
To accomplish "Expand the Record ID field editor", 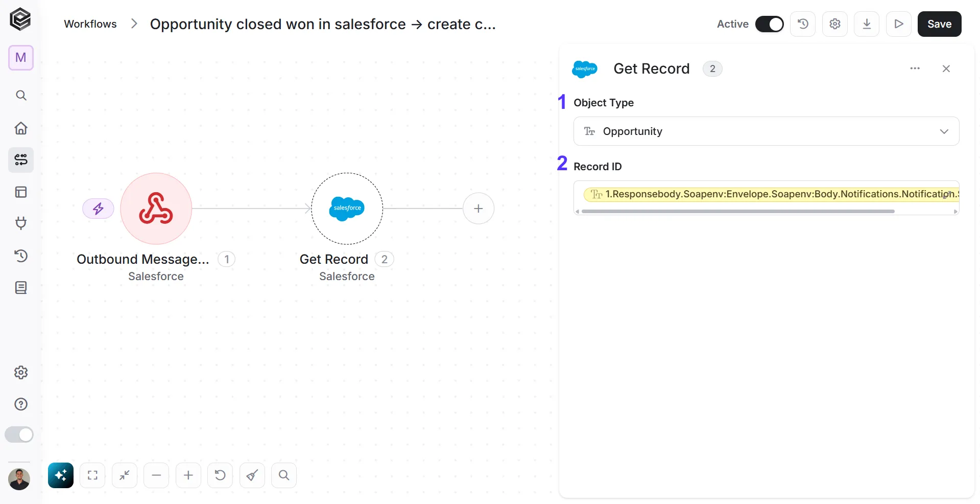I will point(948,195).
